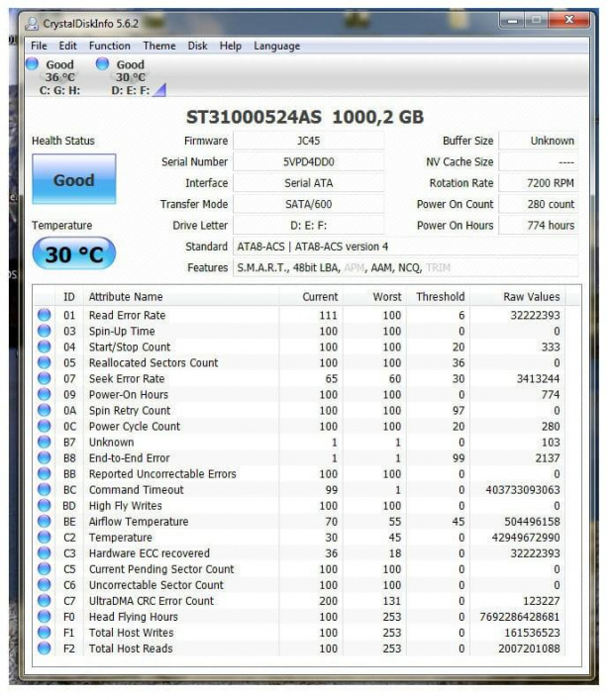Click the ID column header

[x=68, y=297]
